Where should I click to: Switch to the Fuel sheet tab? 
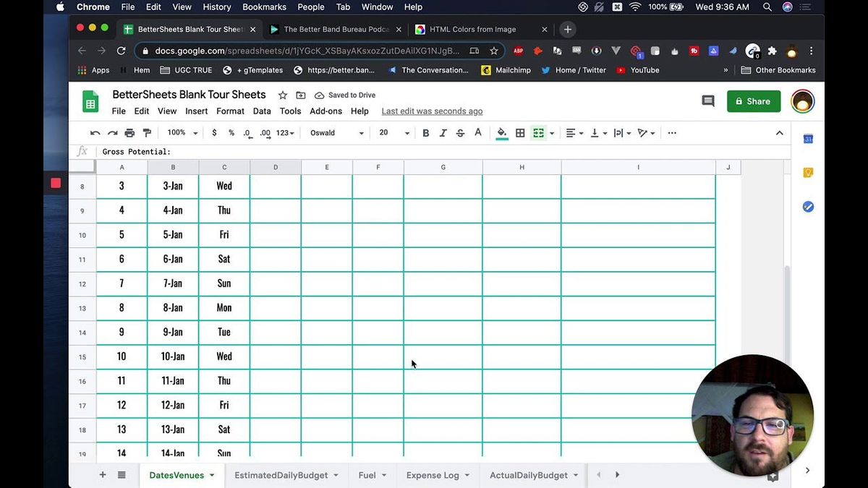tap(367, 475)
